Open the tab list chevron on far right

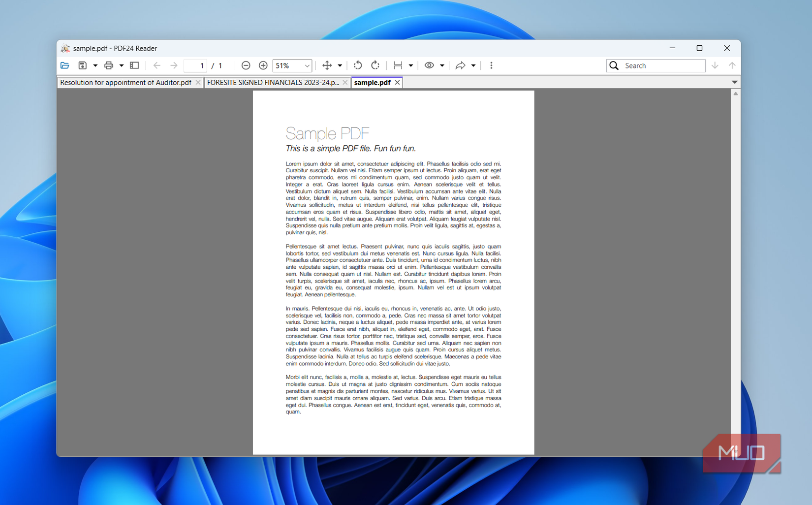coord(734,82)
